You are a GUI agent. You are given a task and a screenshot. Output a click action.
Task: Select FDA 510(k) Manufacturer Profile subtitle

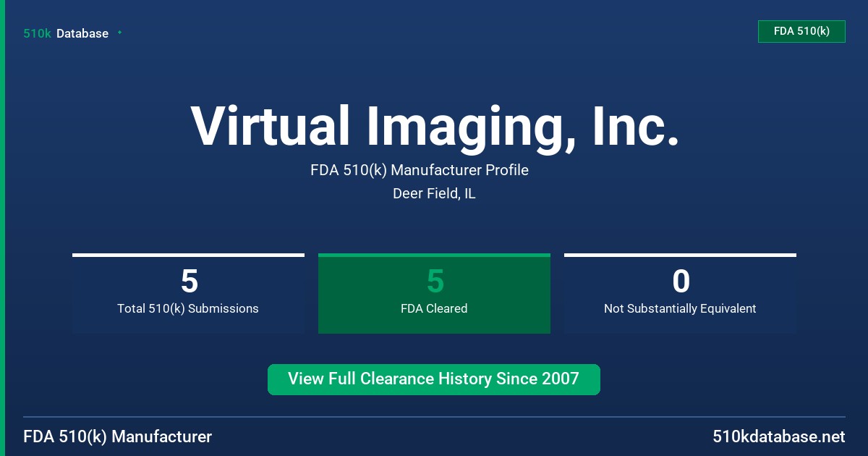coord(420,171)
